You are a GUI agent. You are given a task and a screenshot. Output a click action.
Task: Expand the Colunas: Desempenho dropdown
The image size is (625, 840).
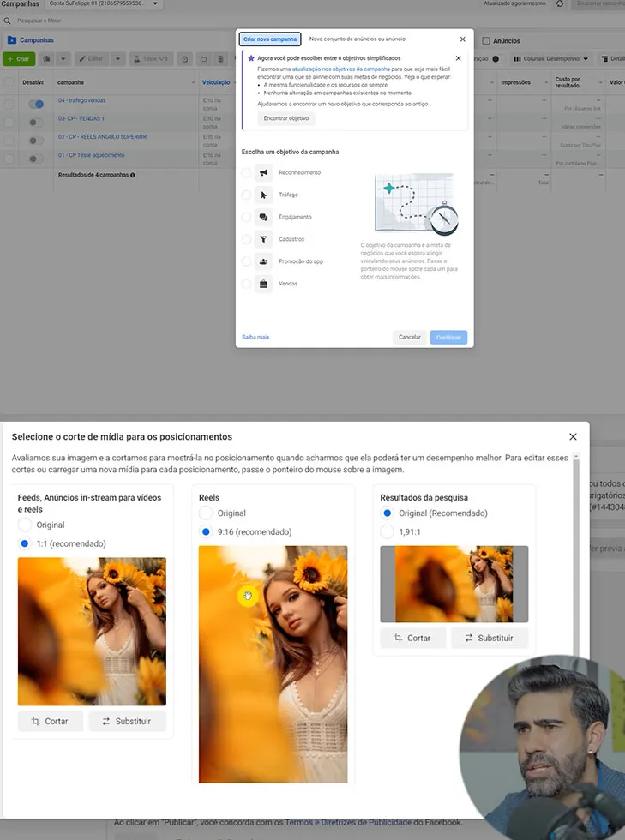(551, 59)
